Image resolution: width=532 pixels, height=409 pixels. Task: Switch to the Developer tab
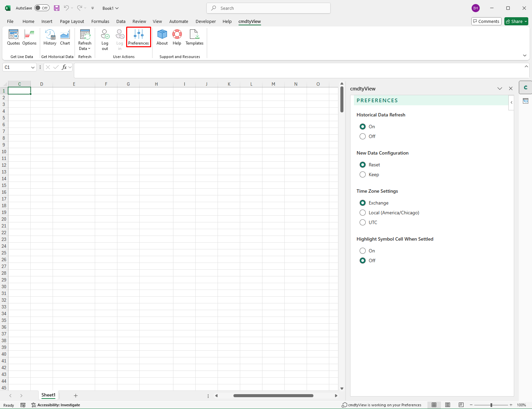coord(206,21)
